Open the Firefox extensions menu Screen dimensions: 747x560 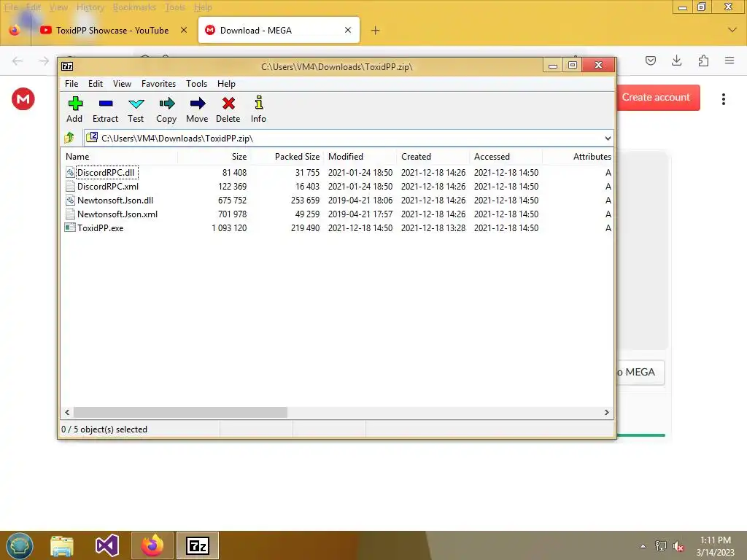tap(703, 61)
